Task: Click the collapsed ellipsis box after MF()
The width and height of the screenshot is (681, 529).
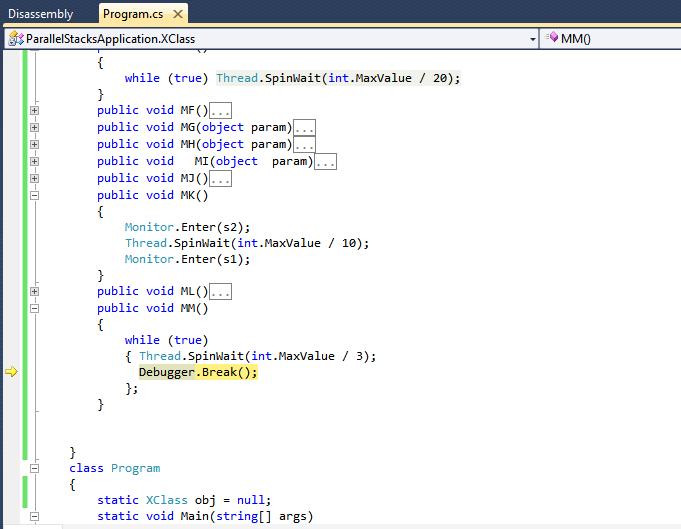Action: point(221,110)
